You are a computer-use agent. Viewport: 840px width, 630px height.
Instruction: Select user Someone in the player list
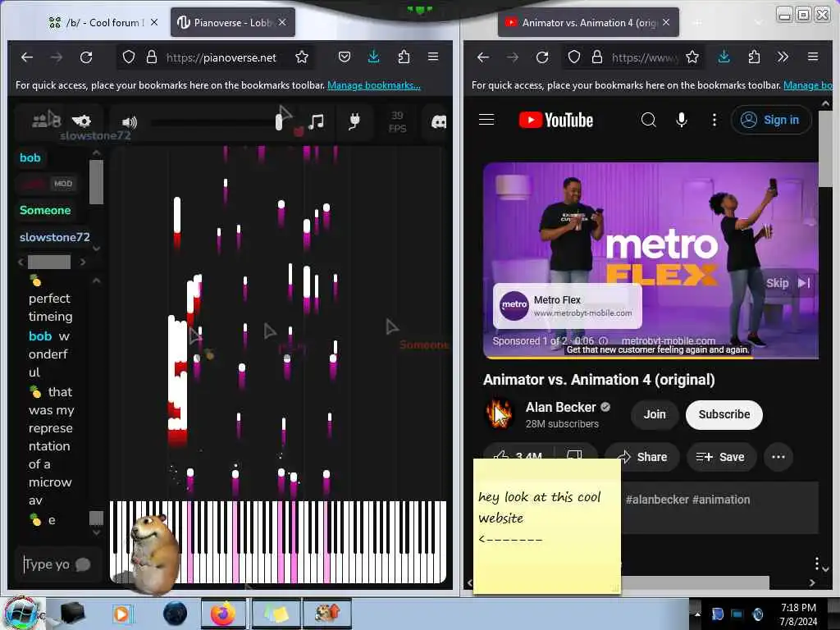(x=45, y=211)
